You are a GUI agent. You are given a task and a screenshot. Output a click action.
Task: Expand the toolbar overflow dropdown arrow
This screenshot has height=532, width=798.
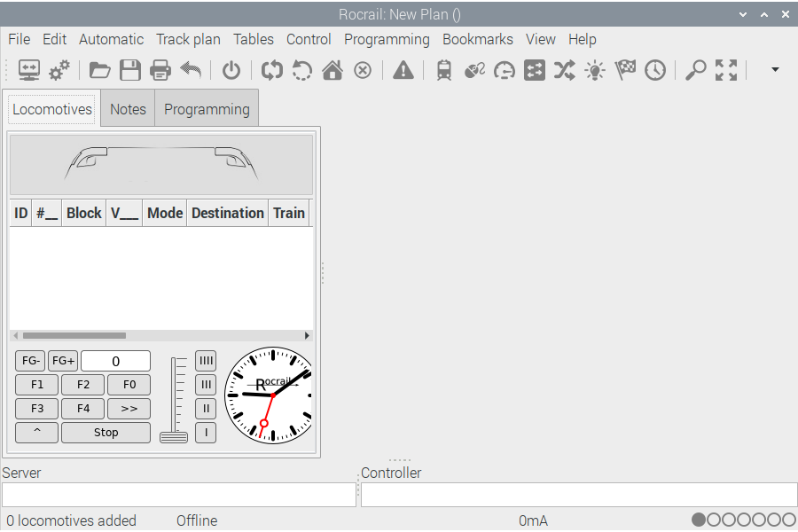tap(775, 69)
